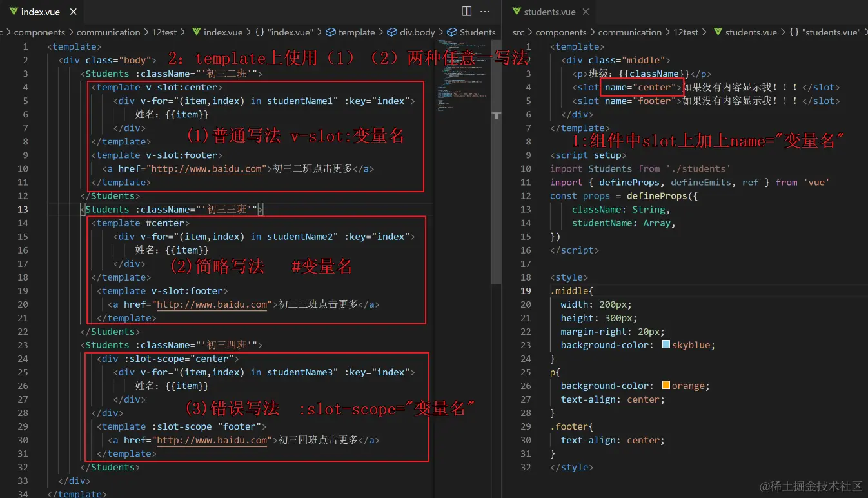Click the Vue logo icon on students.vue tab
This screenshot has width=868, height=498.
[x=517, y=12]
